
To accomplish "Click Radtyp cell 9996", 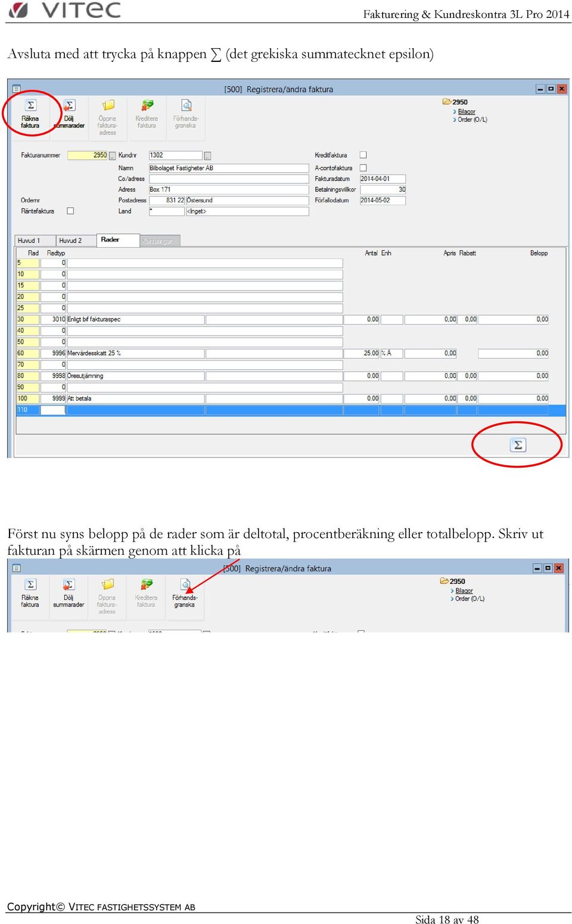I will (53, 353).
